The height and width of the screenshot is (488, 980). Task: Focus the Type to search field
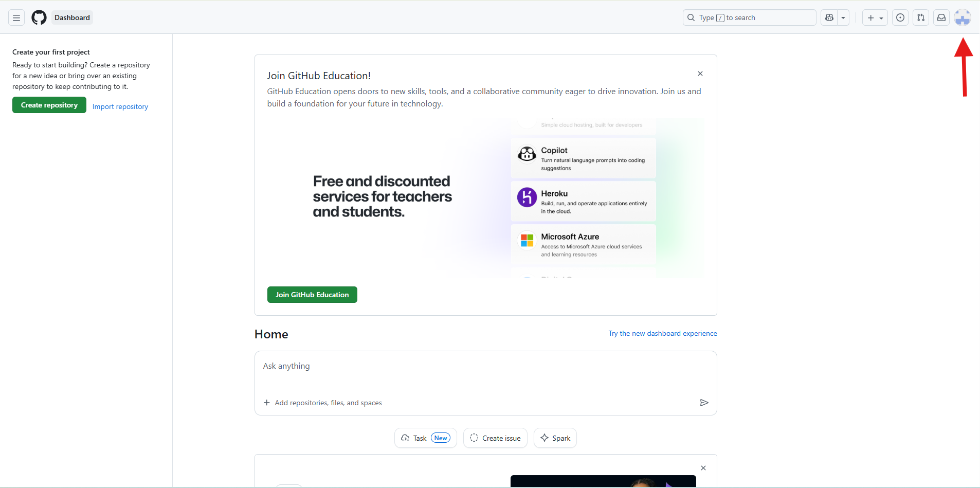(x=749, y=17)
